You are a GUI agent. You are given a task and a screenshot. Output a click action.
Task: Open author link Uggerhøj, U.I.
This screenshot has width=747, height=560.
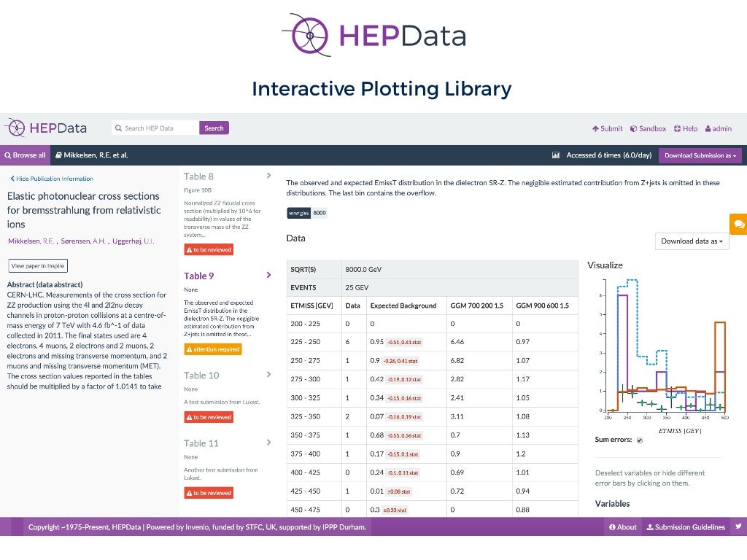(133, 241)
